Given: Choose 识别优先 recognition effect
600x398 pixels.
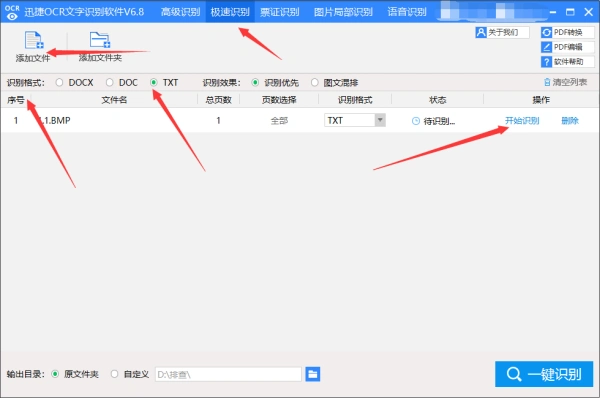Looking at the screenshot, I should click(255, 83).
